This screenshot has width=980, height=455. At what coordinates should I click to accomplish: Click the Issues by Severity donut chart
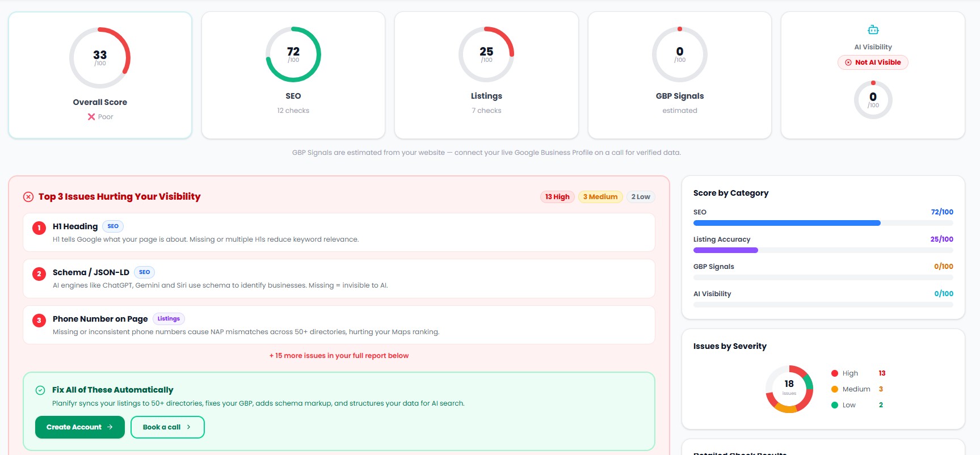click(789, 389)
